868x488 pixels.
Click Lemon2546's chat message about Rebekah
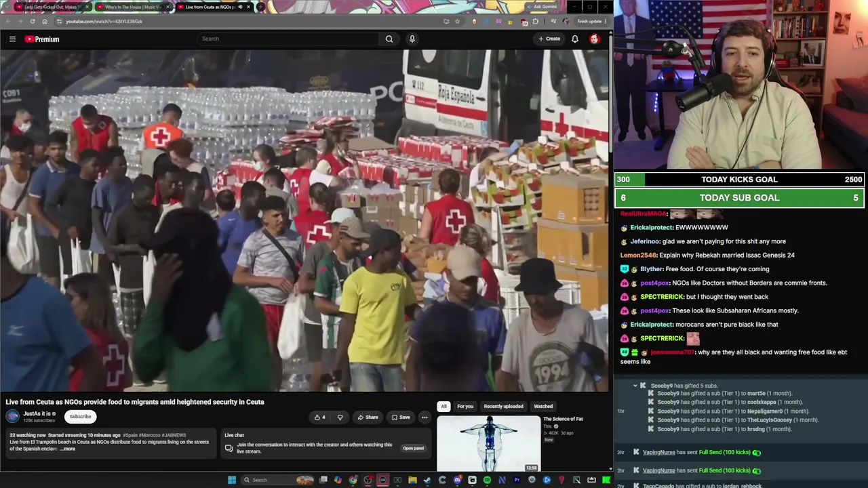(707, 256)
